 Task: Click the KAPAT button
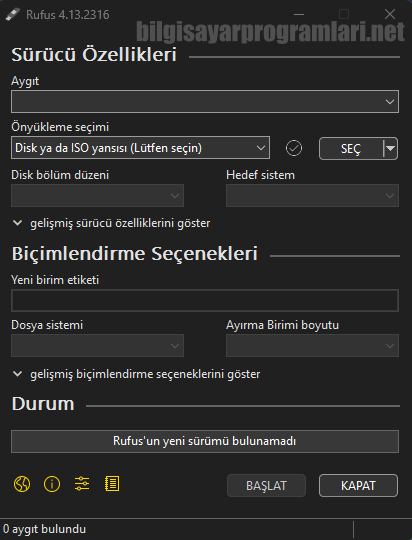[x=358, y=486]
